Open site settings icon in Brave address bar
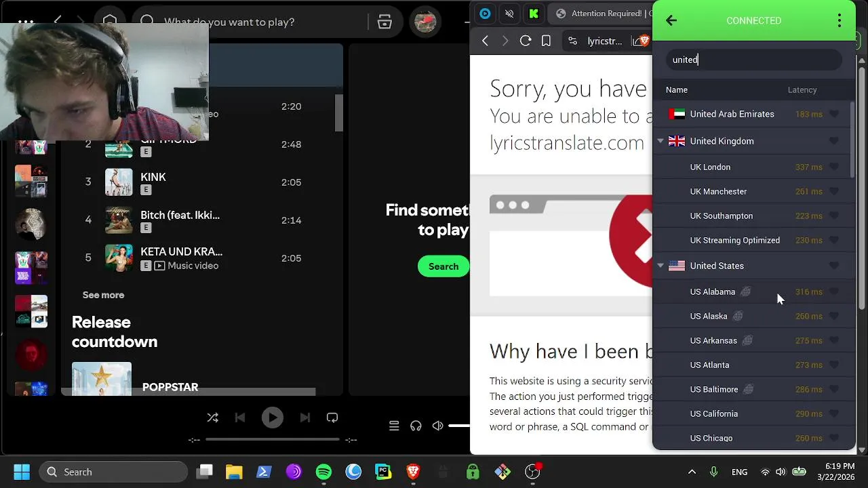This screenshot has height=488, width=868. pyautogui.click(x=573, y=41)
